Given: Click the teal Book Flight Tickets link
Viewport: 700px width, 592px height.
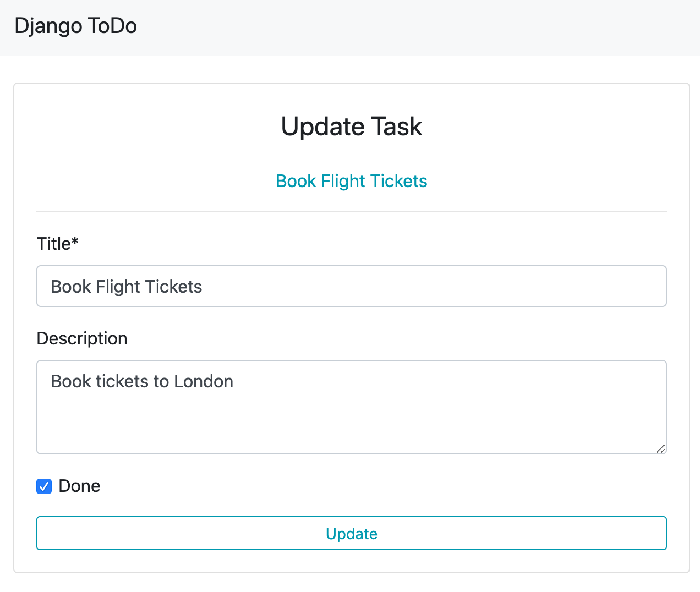Looking at the screenshot, I should tap(351, 181).
